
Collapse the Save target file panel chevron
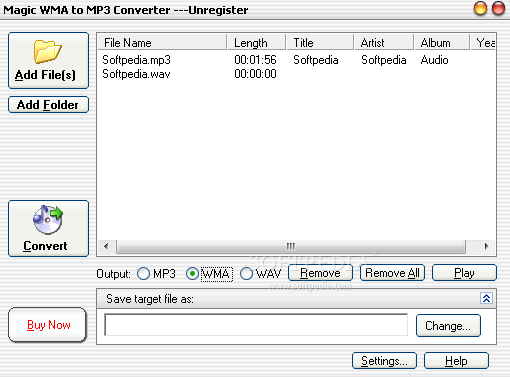[486, 298]
